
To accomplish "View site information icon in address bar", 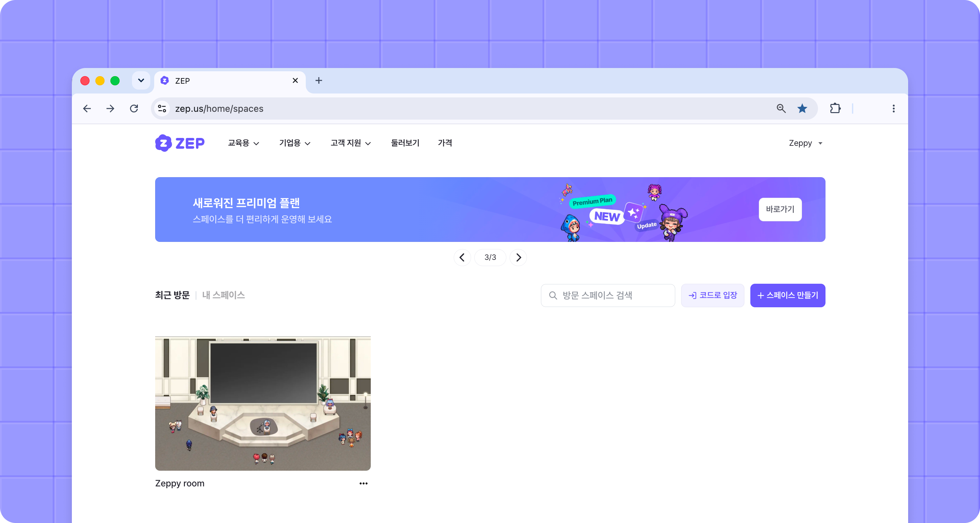I will pyautogui.click(x=162, y=109).
